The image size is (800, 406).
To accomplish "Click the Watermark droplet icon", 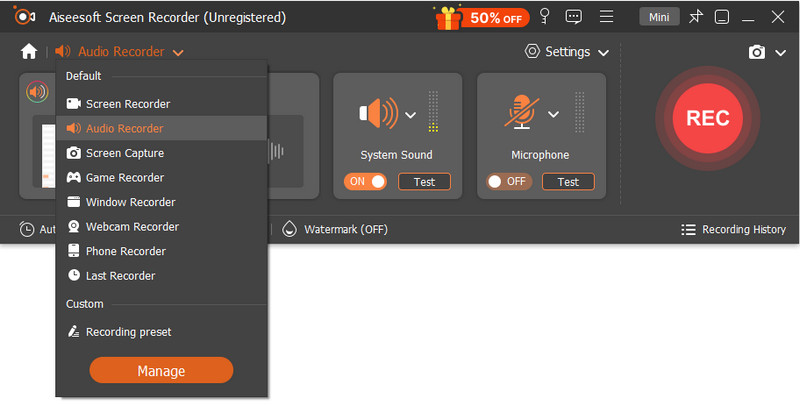I will (290, 229).
